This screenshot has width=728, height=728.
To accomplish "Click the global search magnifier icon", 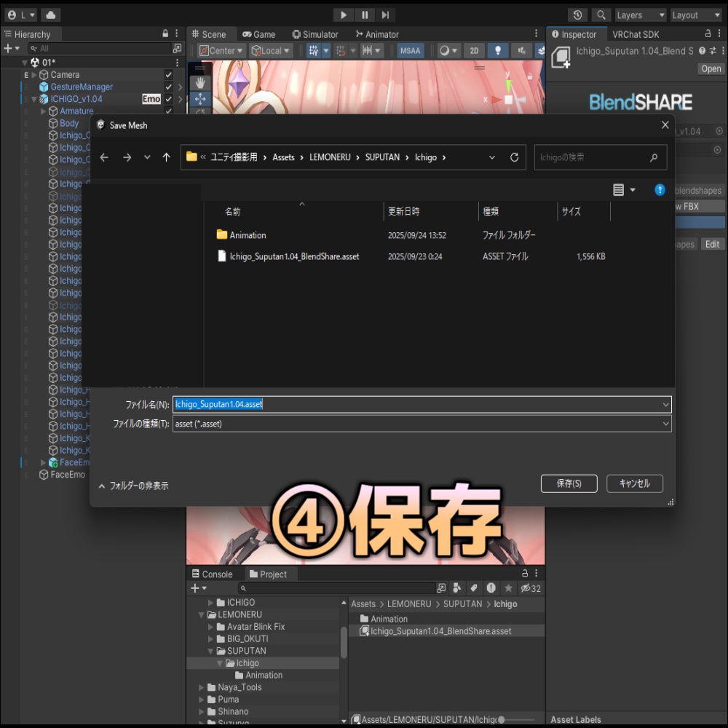I will click(601, 15).
